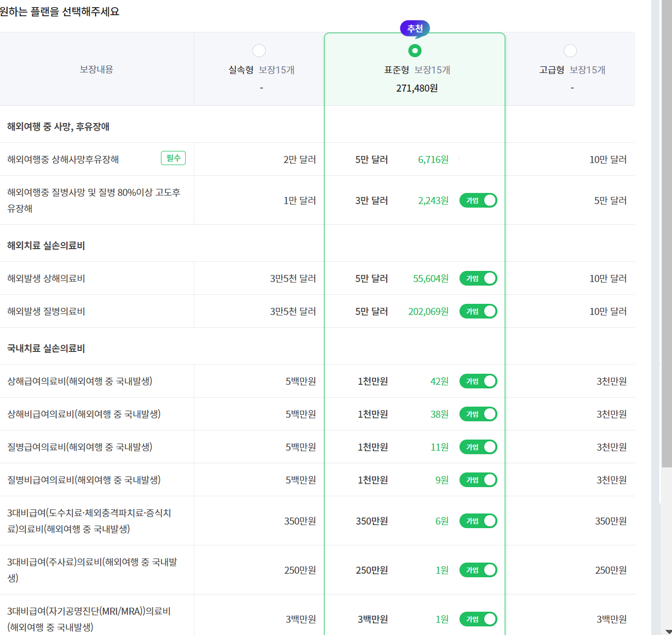Image resolution: width=672 pixels, height=635 pixels.
Task: Click the 2만 달러 value in 실속형 column
Action: pos(300,160)
